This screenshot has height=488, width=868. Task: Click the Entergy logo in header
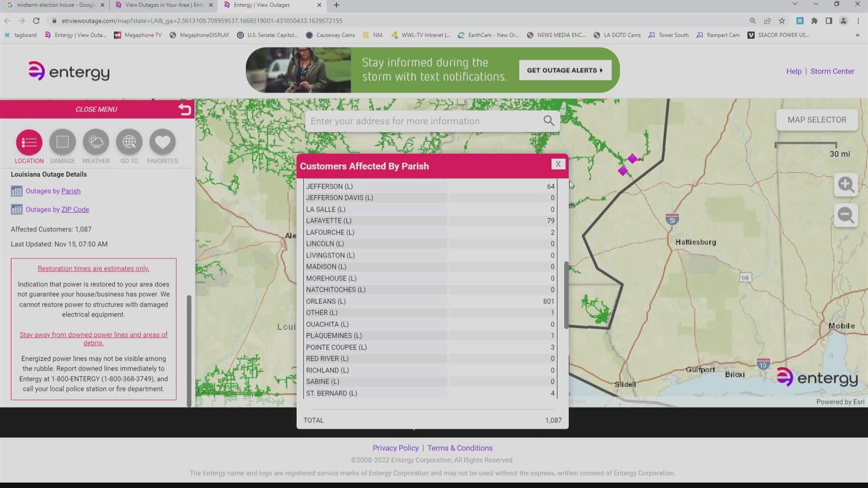pyautogui.click(x=69, y=71)
